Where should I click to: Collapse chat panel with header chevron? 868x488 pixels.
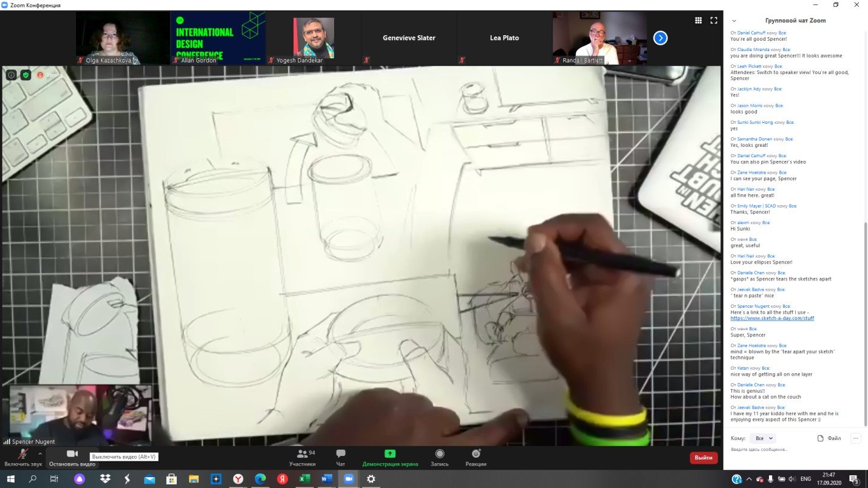pos(734,21)
